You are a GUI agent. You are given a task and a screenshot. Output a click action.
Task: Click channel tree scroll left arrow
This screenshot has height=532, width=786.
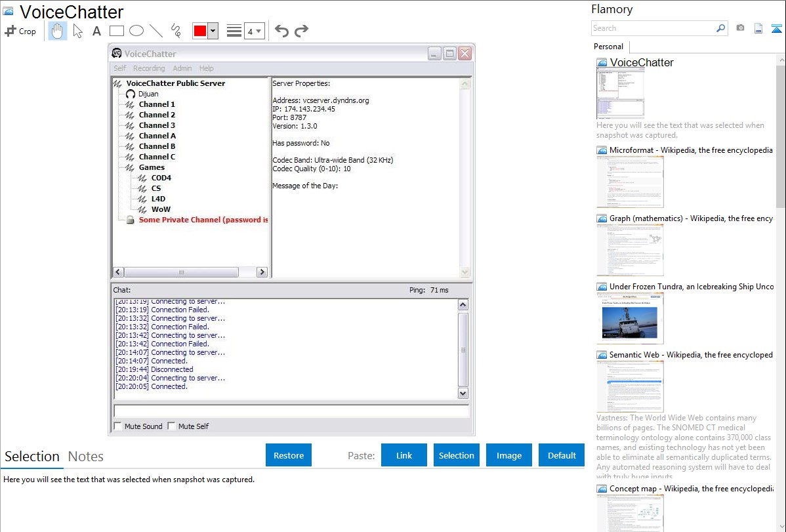tap(118, 272)
